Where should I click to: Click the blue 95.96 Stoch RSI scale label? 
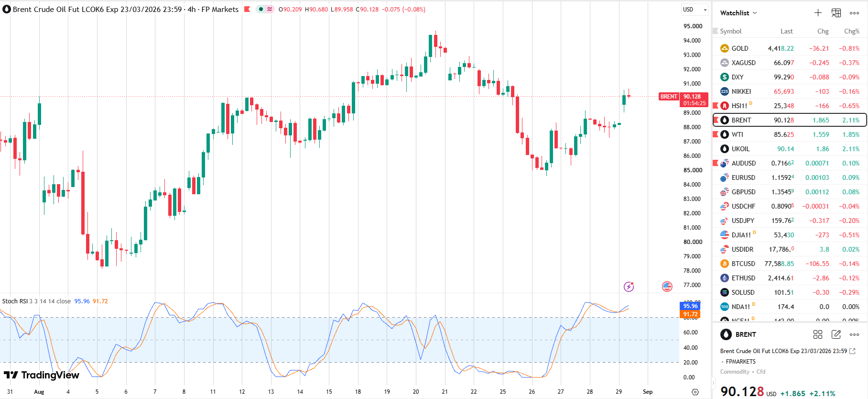[690, 306]
